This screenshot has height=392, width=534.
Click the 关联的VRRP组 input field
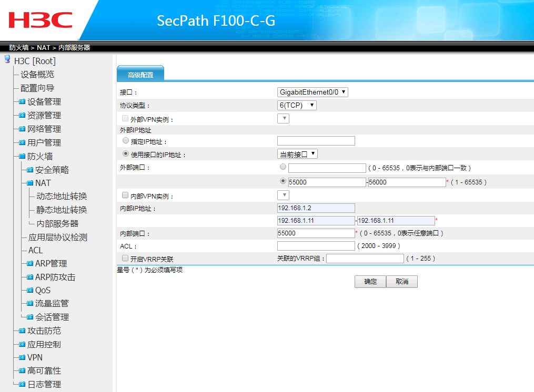365,259
